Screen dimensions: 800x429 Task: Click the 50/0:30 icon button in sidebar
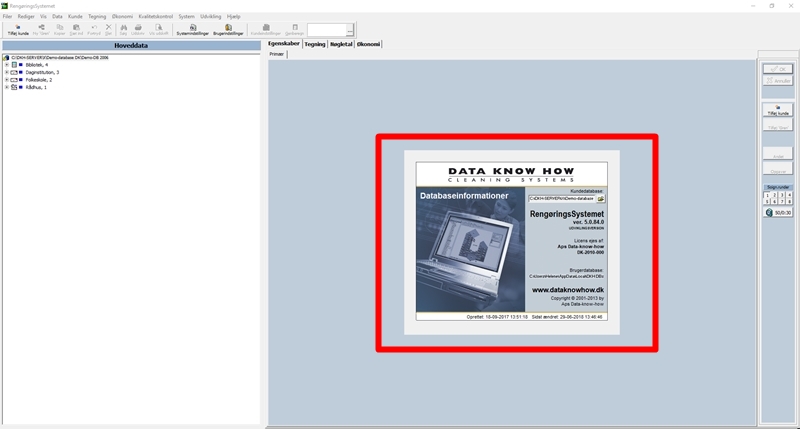[778, 213]
